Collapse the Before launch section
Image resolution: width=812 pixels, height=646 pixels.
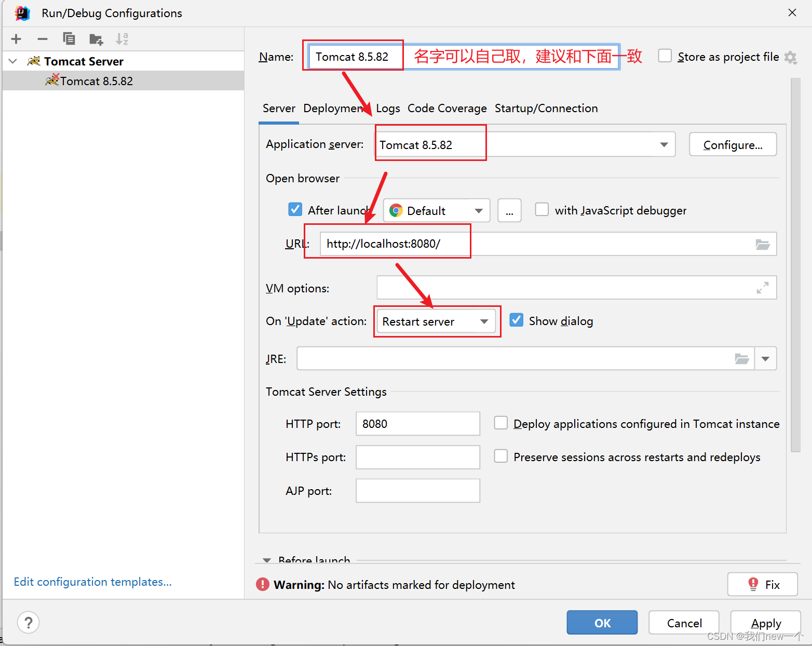point(267,560)
